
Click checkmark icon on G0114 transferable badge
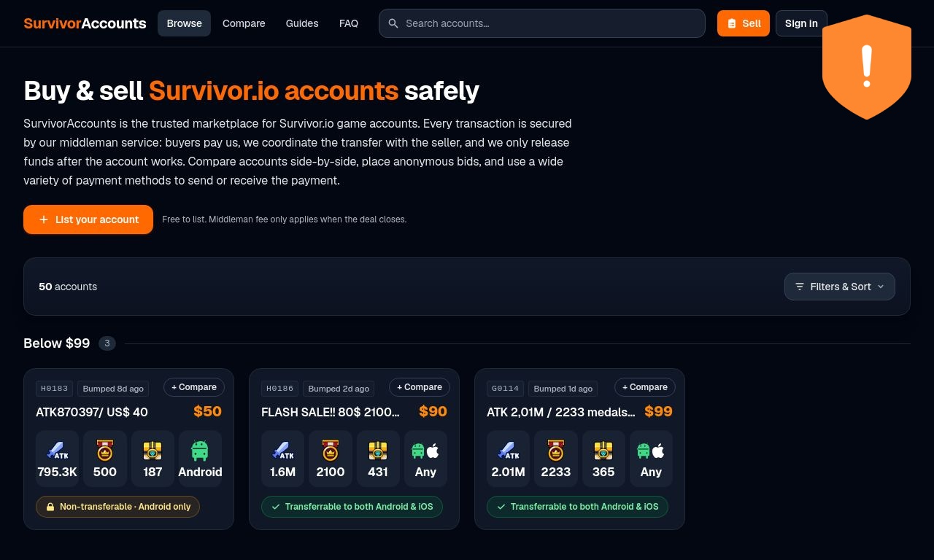(501, 507)
